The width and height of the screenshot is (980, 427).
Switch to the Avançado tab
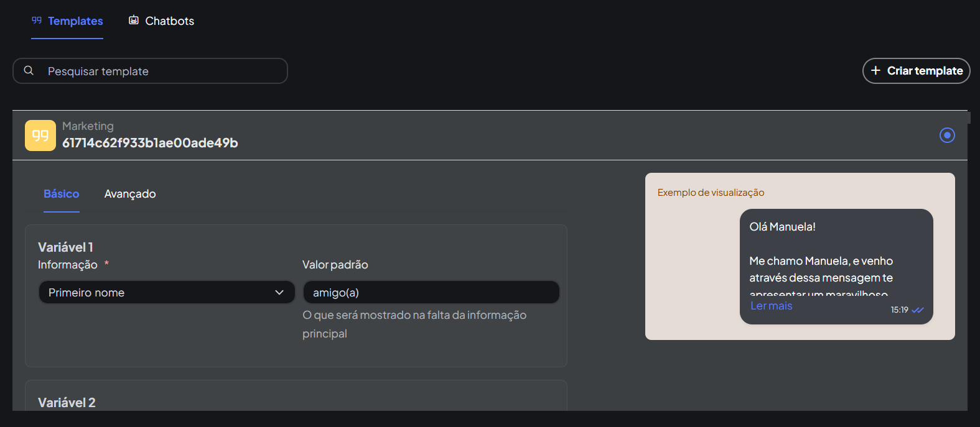[130, 194]
